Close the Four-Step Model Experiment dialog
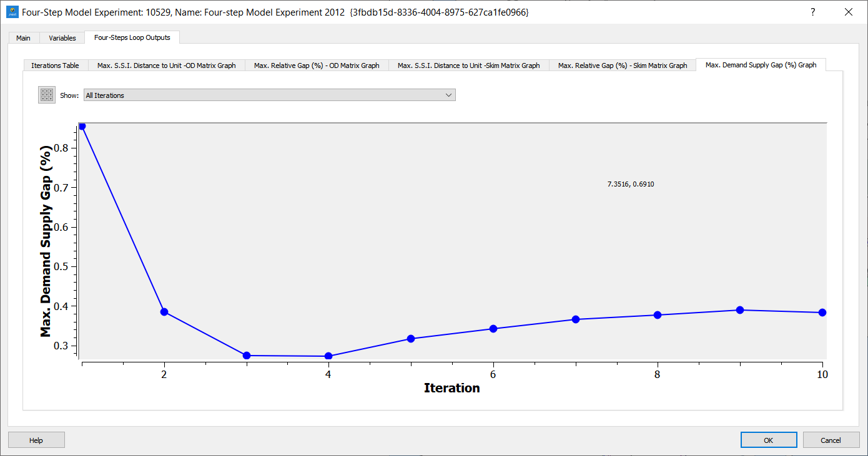 point(848,12)
